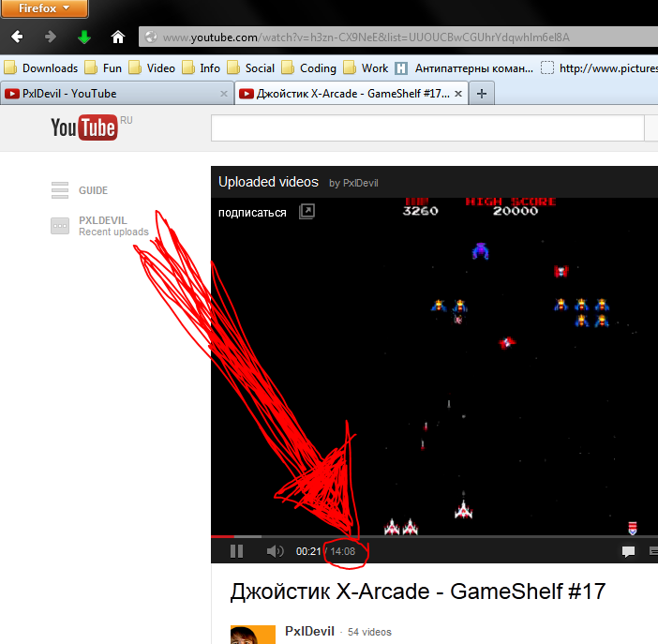Image resolution: width=658 pixels, height=644 pixels.
Task: Open a new browser tab
Action: coord(482,94)
